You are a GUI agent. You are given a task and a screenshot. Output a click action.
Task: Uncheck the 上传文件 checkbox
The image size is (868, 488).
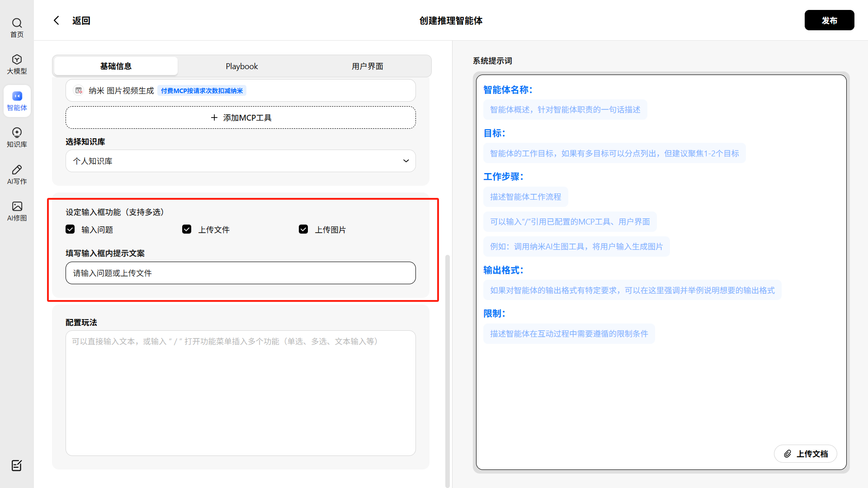point(187,229)
